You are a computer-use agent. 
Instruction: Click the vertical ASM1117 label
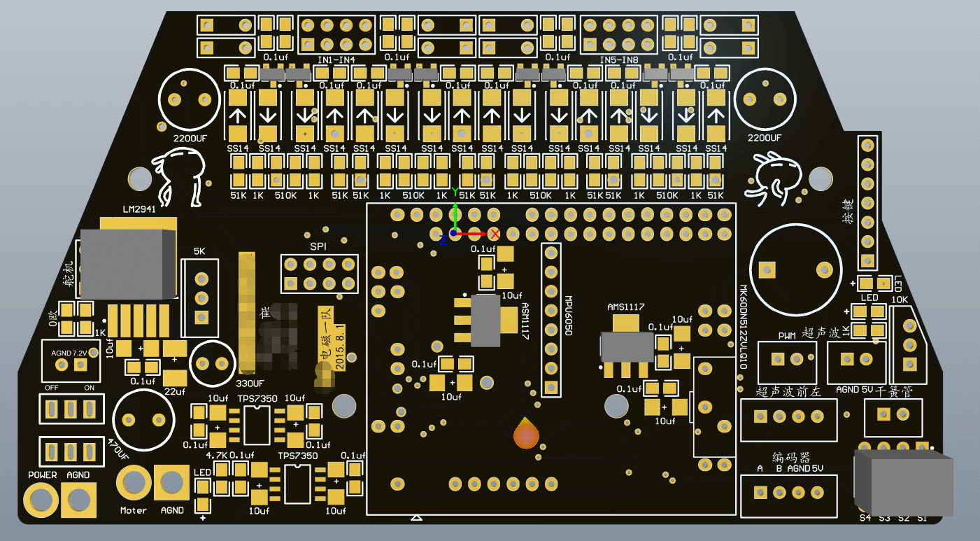click(x=525, y=321)
